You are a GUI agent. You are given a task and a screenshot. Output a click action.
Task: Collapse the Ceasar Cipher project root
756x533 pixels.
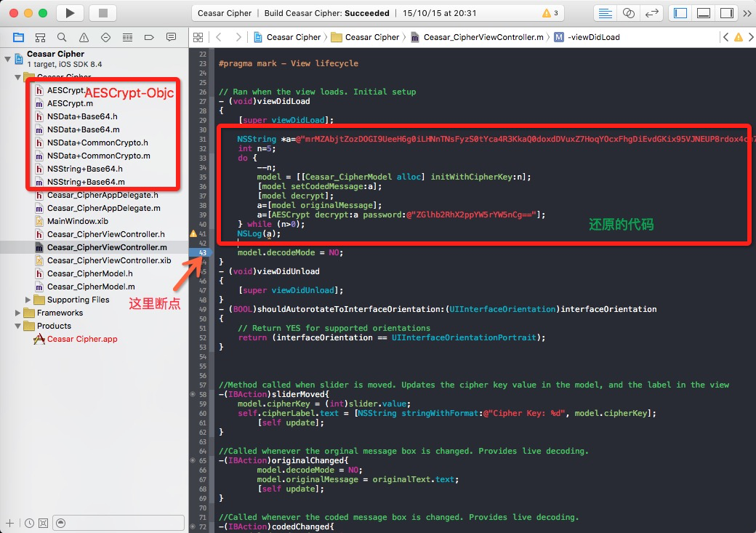coord(7,59)
